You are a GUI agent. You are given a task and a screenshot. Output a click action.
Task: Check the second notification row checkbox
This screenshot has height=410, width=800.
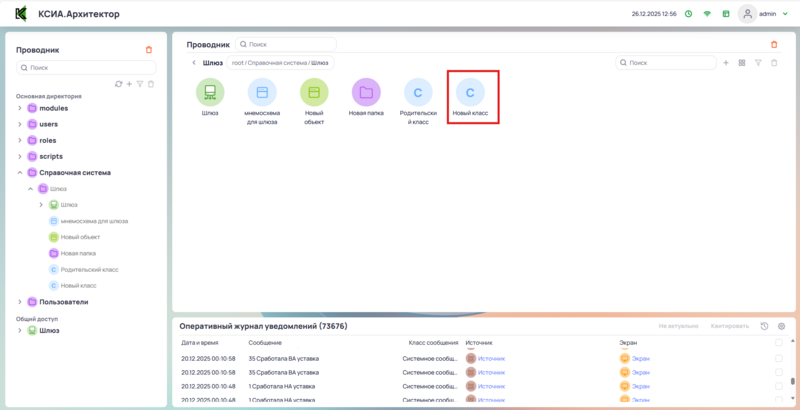coord(779,372)
